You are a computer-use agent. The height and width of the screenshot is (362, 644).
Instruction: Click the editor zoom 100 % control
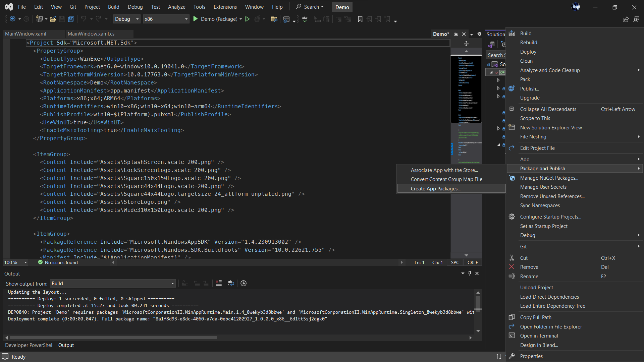15,262
